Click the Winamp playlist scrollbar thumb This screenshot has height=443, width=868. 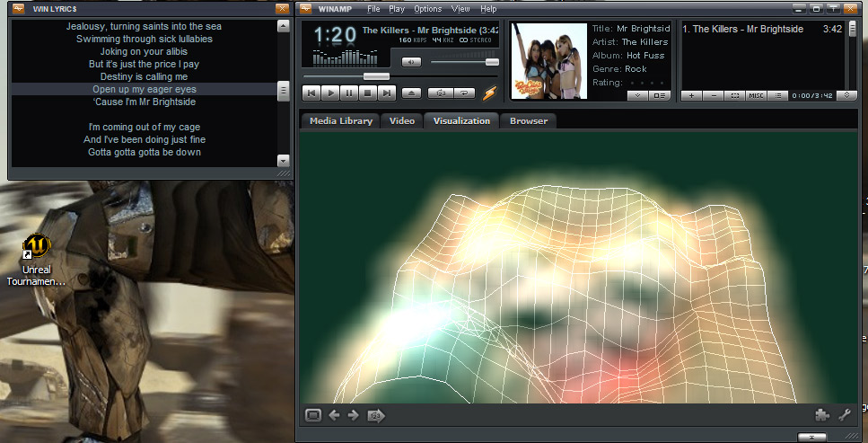[x=853, y=29]
